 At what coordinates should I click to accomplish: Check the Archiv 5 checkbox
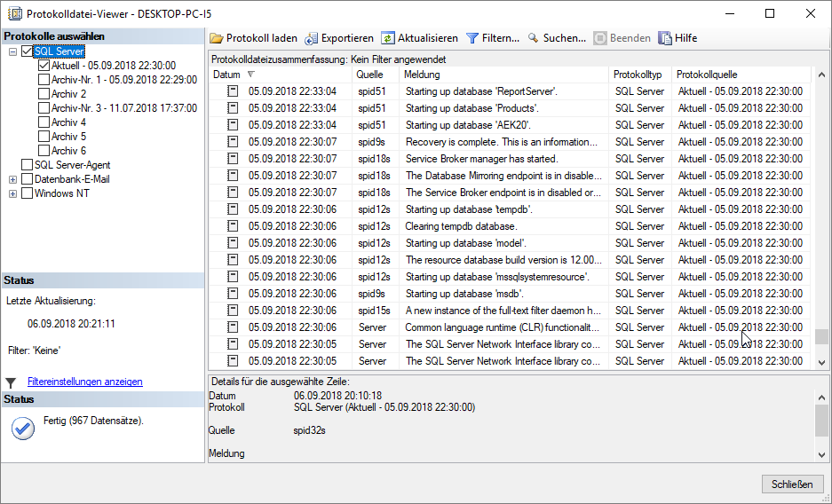point(44,136)
